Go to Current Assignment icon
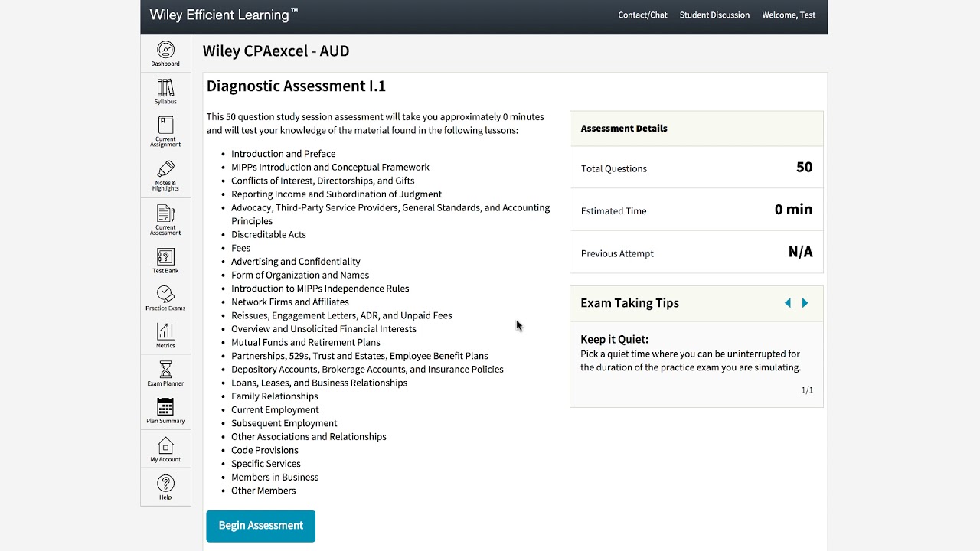The width and height of the screenshot is (980, 551). pyautogui.click(x=165, y=126)
